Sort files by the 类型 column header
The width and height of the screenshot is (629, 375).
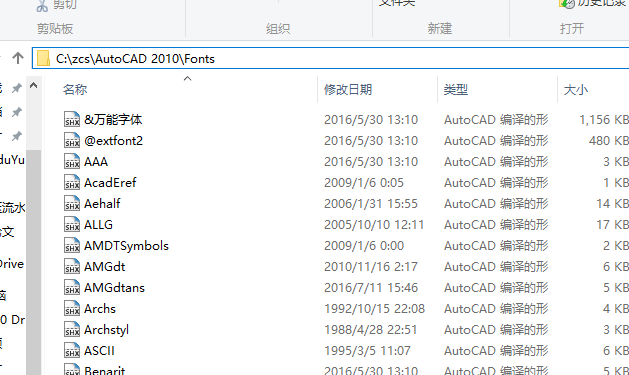pos(456,89)
